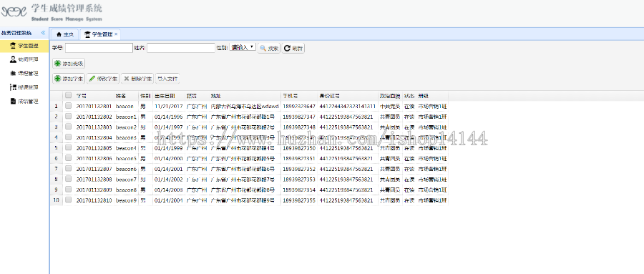Open 成绩管理 in the left sidebar
This screenshot has height=274, width=644.
pos(24,102)
